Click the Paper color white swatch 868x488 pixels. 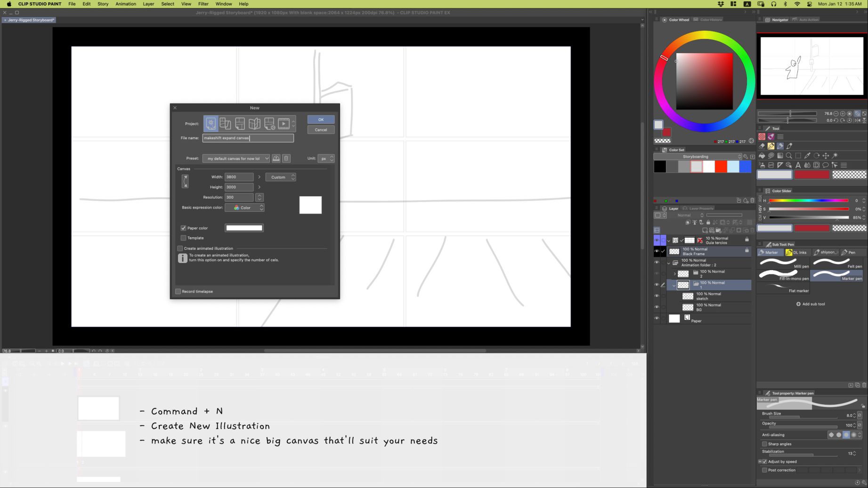tap(244, 228)
